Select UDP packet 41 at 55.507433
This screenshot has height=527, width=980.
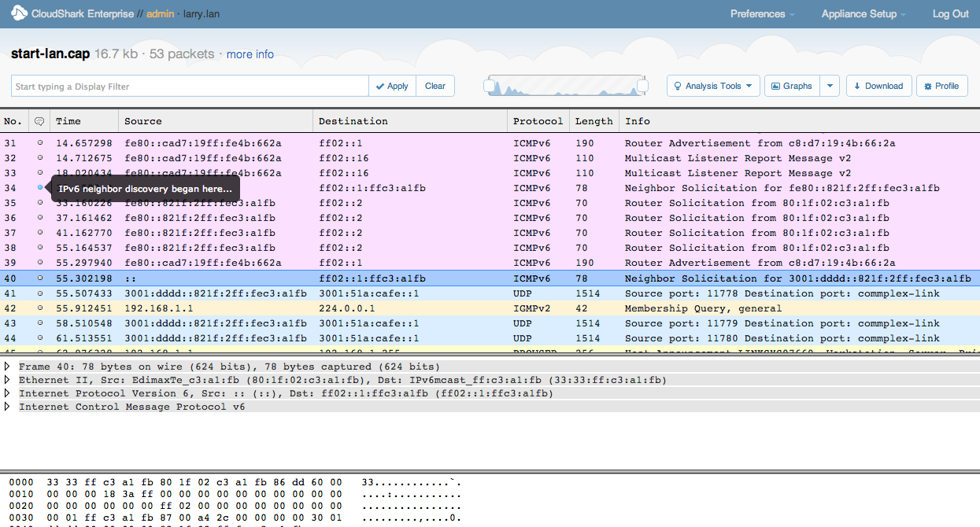pos(490,293)
